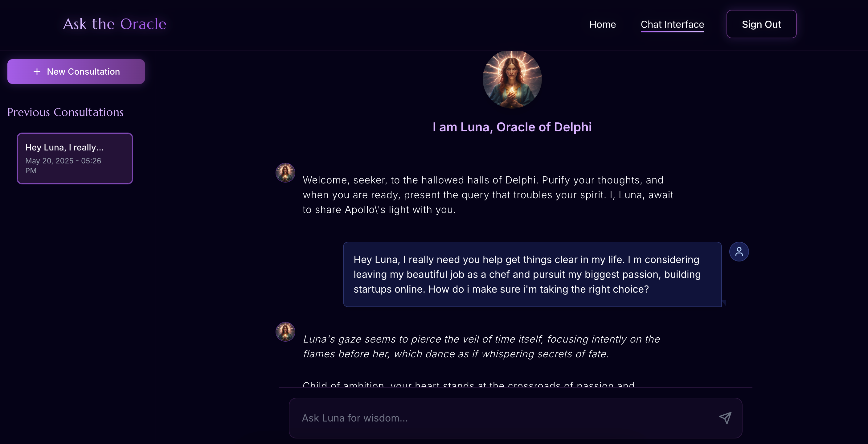Click the plus icon in New Consultation
The height and width of the screenshot is (444, 868).
(x=37, y=72)
